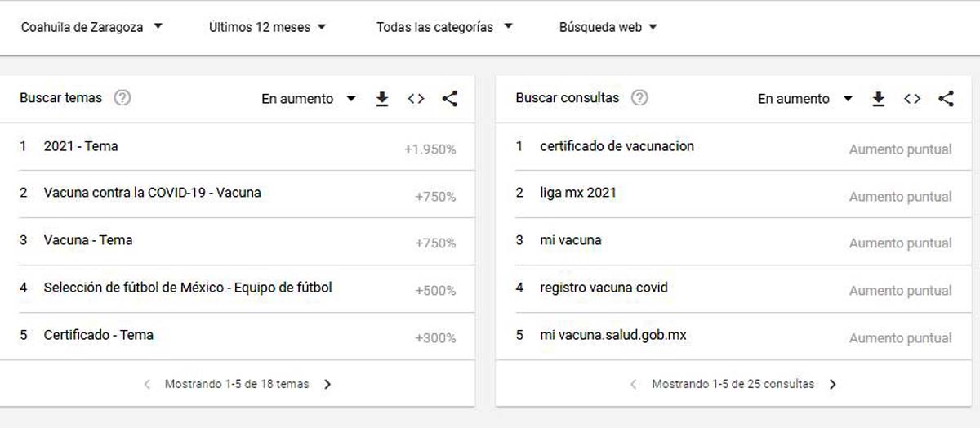The image size is (980, 428).
Task: Select the Vacuna contra la COVID-19 topic
Action: pyautogui.click(x=152, y=194)
